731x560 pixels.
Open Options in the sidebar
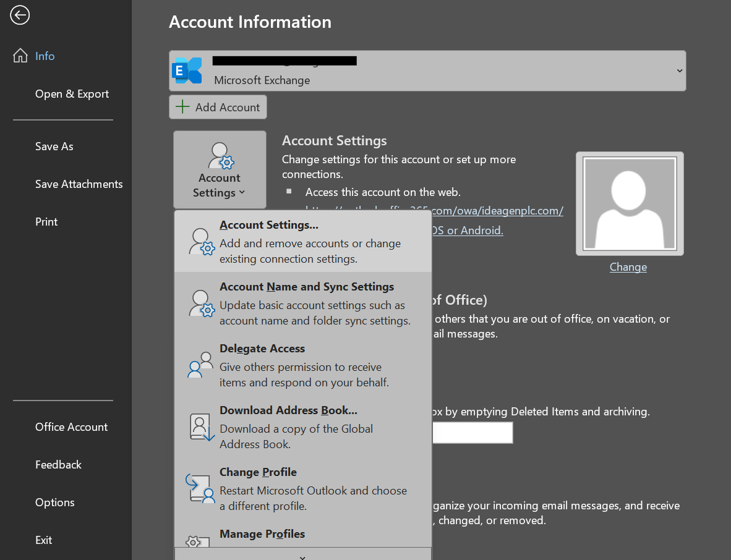click(55, 503)
